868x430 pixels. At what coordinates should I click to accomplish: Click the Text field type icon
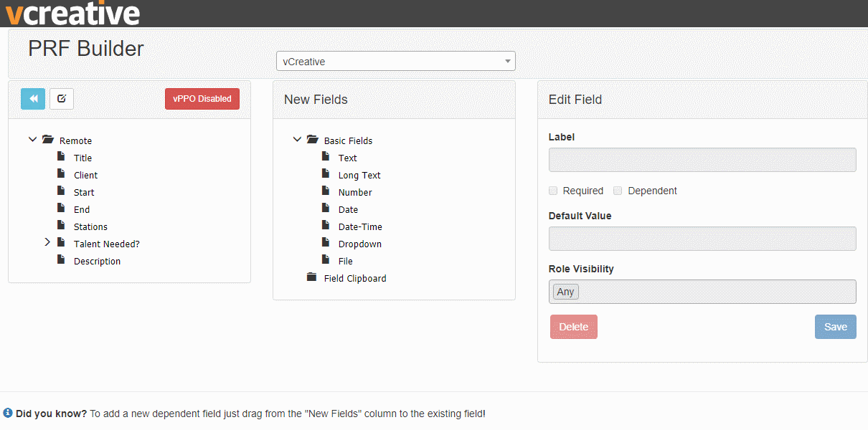[x=326, y=156]
